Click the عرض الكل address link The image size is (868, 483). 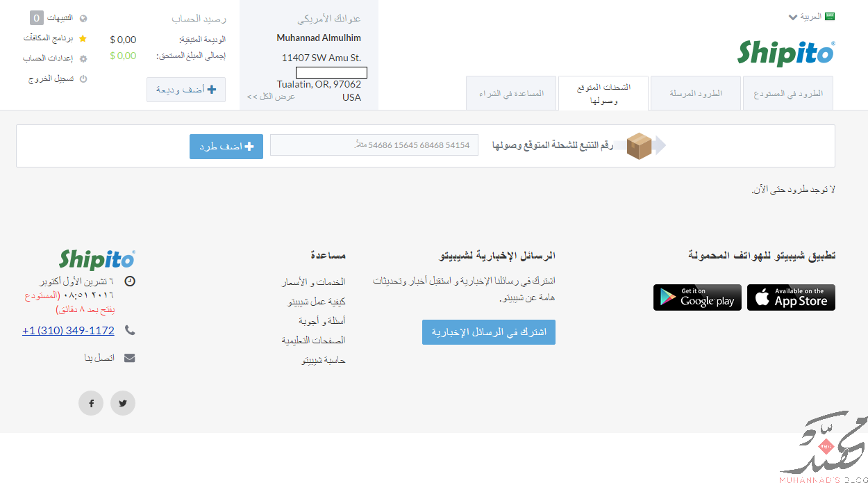coord(271,96)
